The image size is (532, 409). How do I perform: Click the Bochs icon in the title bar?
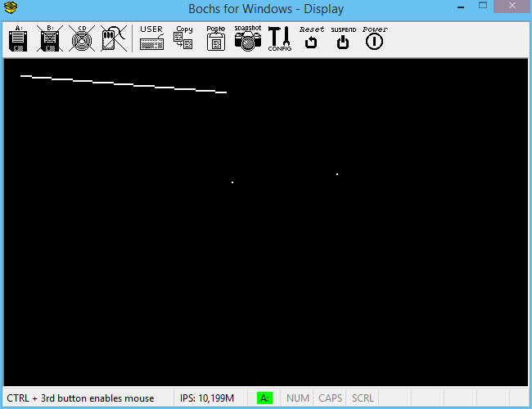(11, 7)
